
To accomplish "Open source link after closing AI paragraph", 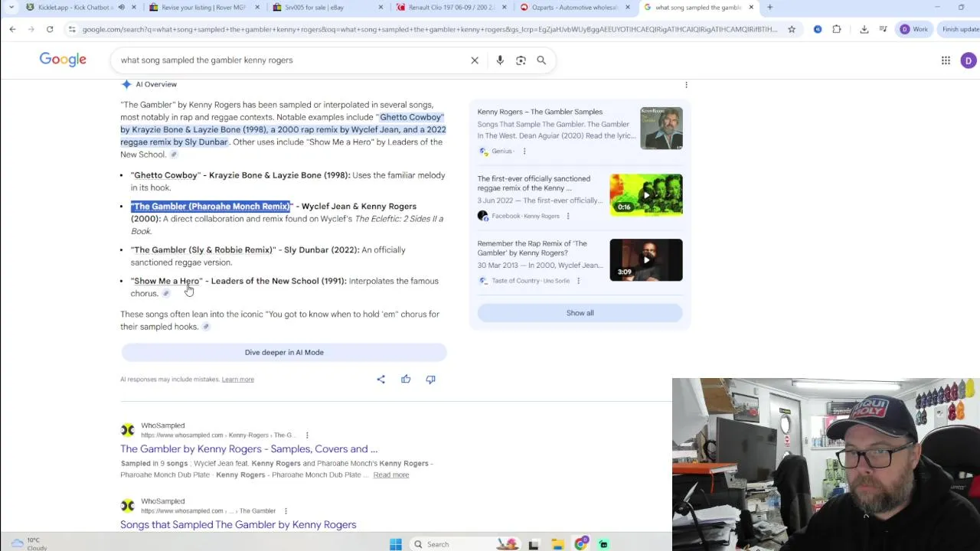I will click(206, 327).
